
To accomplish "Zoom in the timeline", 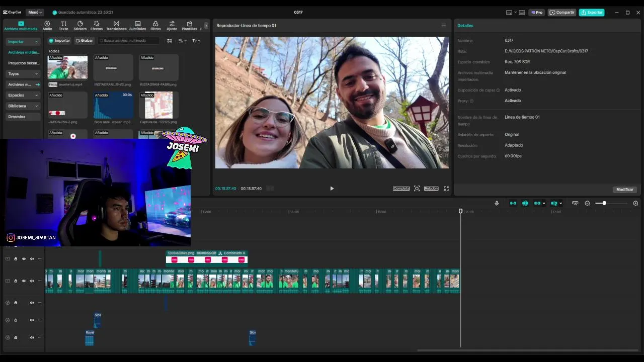I will point(635,203).
